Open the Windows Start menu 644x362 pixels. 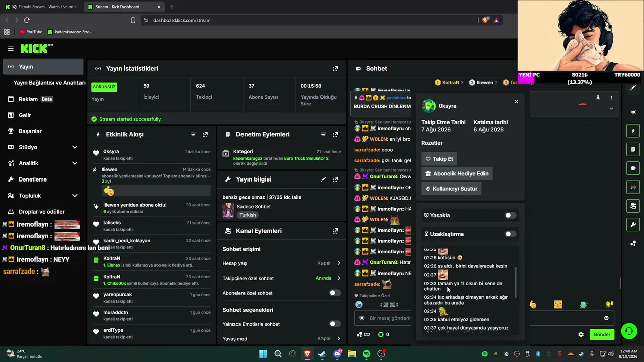263,354
